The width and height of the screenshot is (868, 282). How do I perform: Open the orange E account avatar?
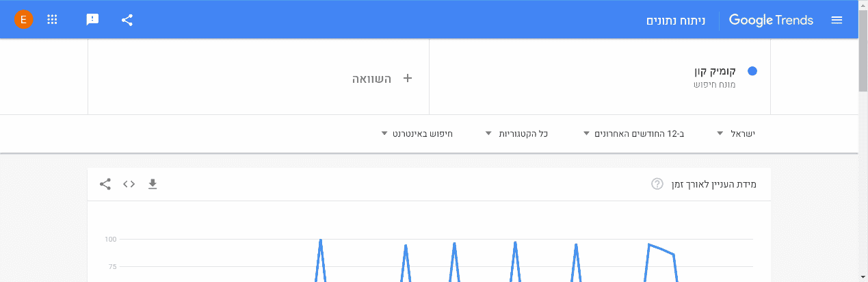23,20
